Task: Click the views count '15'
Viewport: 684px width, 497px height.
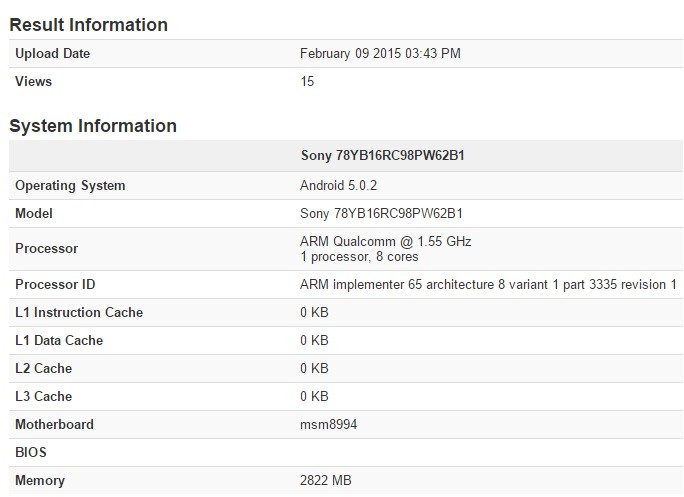Action: tap(307, 81)
